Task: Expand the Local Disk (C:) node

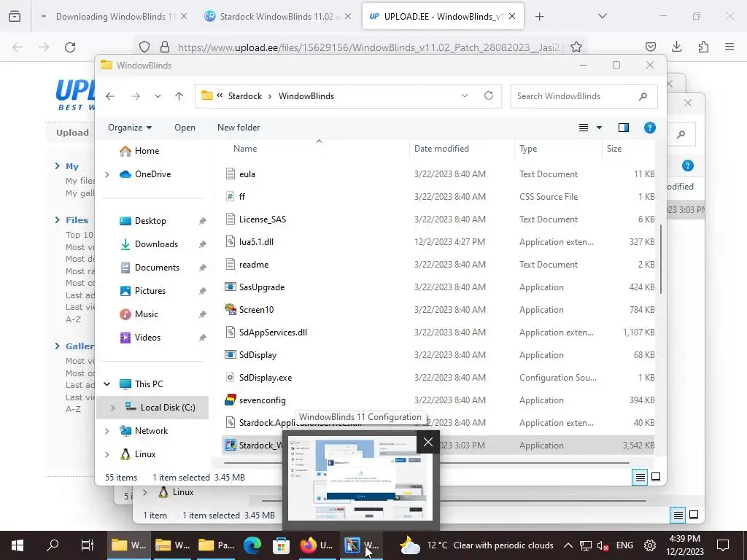Action: [x=112, y=408]
